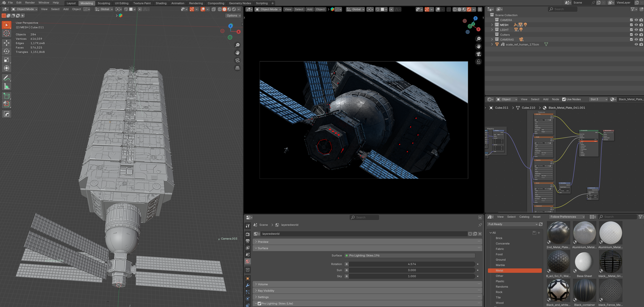This screenshot has height=307, width=644.
Task: Activate the Add Cube tool
Action: pos(7,96)
